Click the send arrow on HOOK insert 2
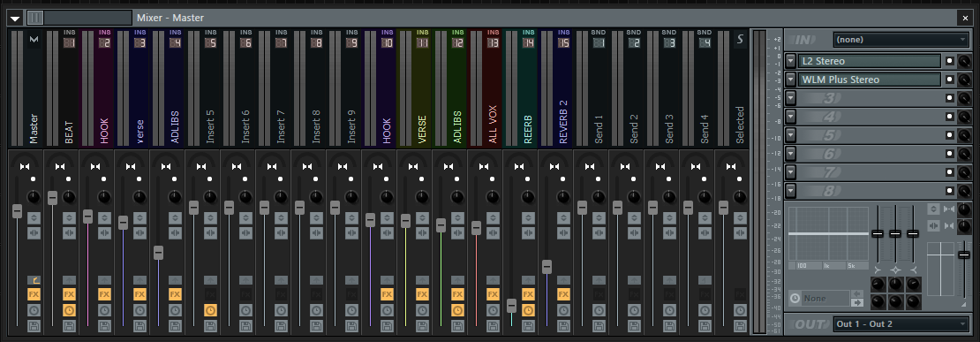 tap(104, 279)
